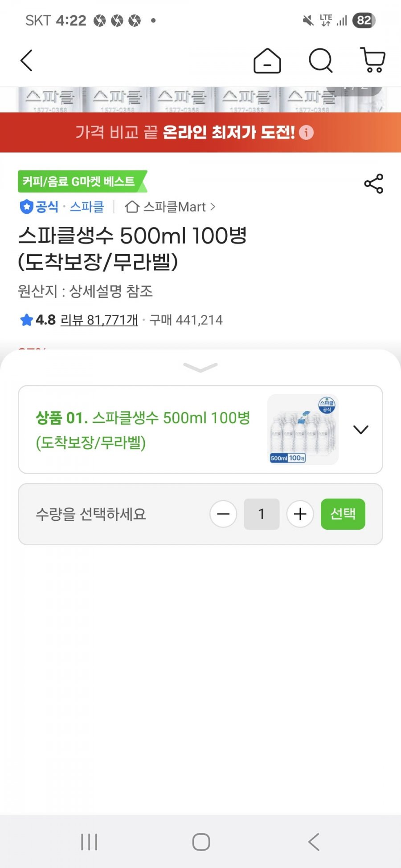
Task: Share this product via share icon
Action: (373, 183)
